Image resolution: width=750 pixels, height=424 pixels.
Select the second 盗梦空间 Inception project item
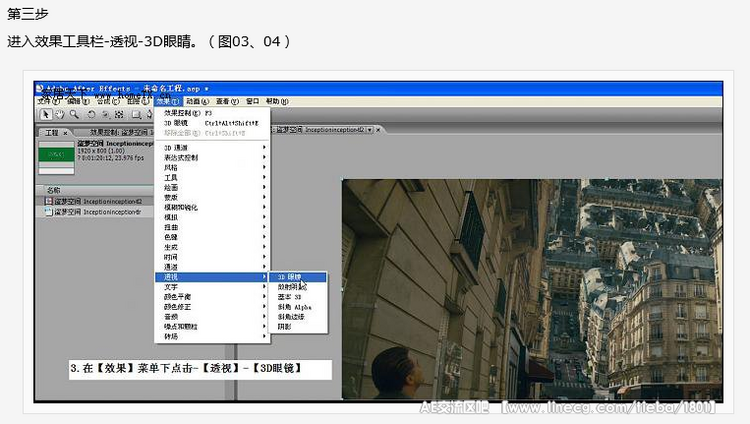pos(96,212)
